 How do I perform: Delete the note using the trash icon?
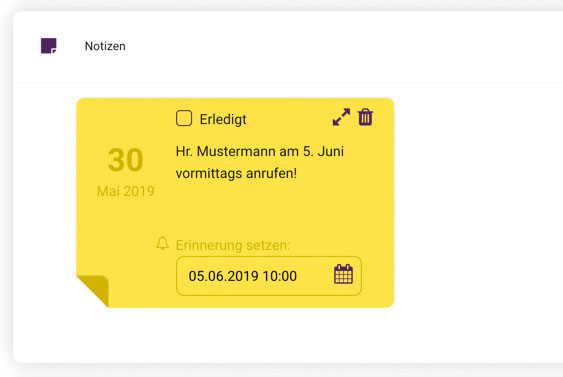click(x=366, y=117)
